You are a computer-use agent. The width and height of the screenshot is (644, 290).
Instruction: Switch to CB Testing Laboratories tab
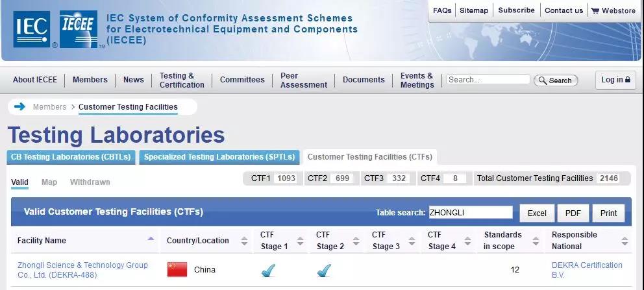click(x=71, y=157)
